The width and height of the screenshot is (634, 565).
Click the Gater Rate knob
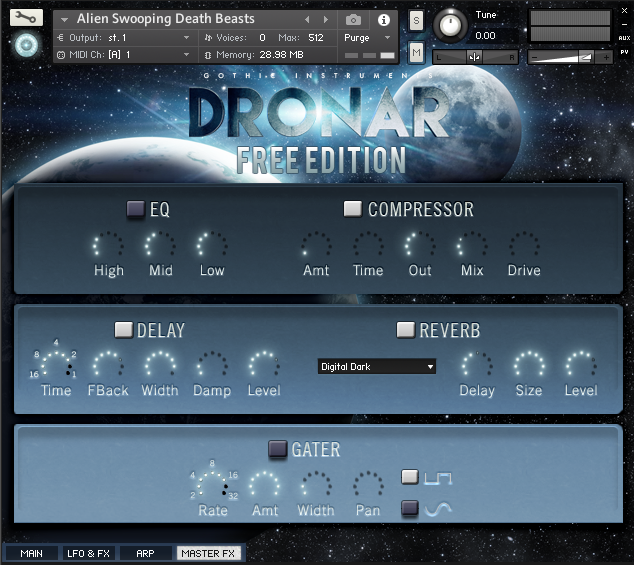click(213, 485)
